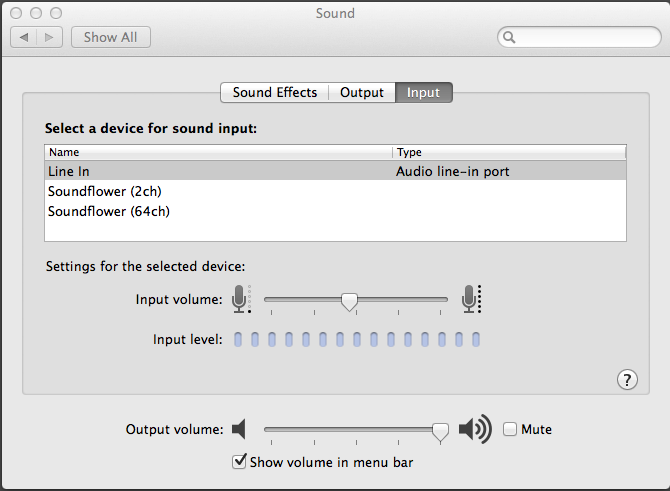Open the Output tab
The width and height of the screenshot is (670, 491).
(x=361, y=93)
